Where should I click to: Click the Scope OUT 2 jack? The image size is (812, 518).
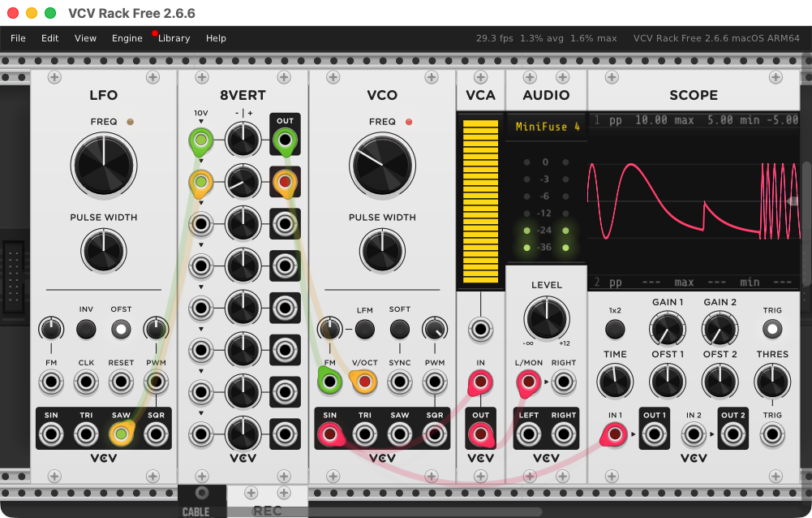pos(733,434)
